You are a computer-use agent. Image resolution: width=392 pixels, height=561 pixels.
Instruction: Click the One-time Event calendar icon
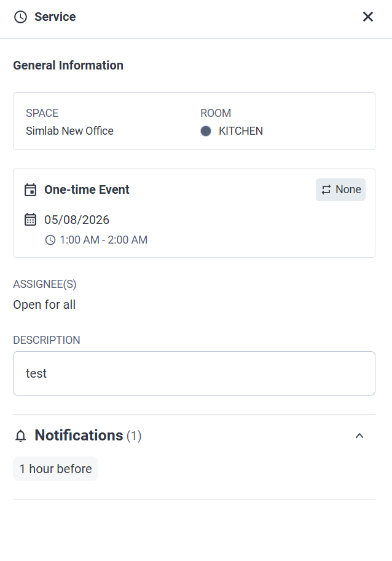(30, 189)
